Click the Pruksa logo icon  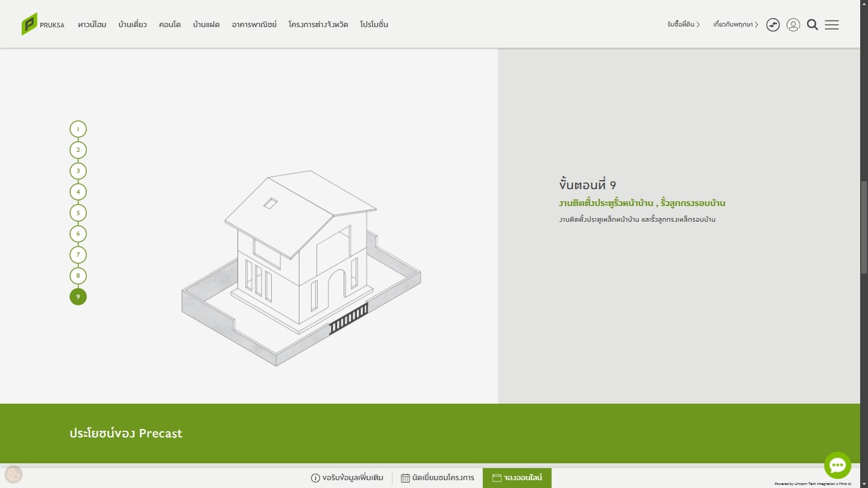30,24
